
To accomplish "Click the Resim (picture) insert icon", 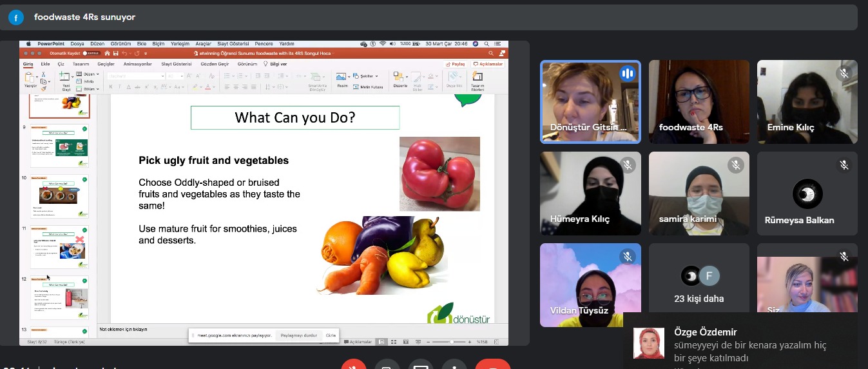I will click(342, 77).
